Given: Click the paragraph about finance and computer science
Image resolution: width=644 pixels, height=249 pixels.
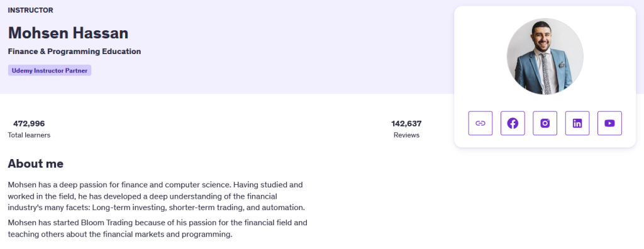Looking at the screenshot, I should 157,196.
